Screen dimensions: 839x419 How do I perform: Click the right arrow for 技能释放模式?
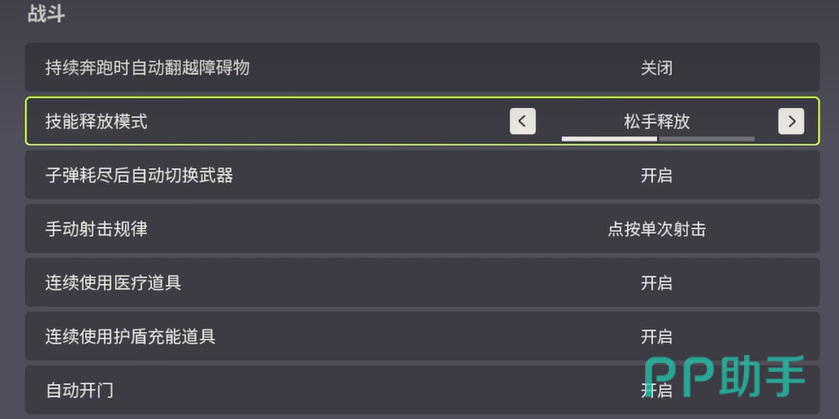(791, 122)
